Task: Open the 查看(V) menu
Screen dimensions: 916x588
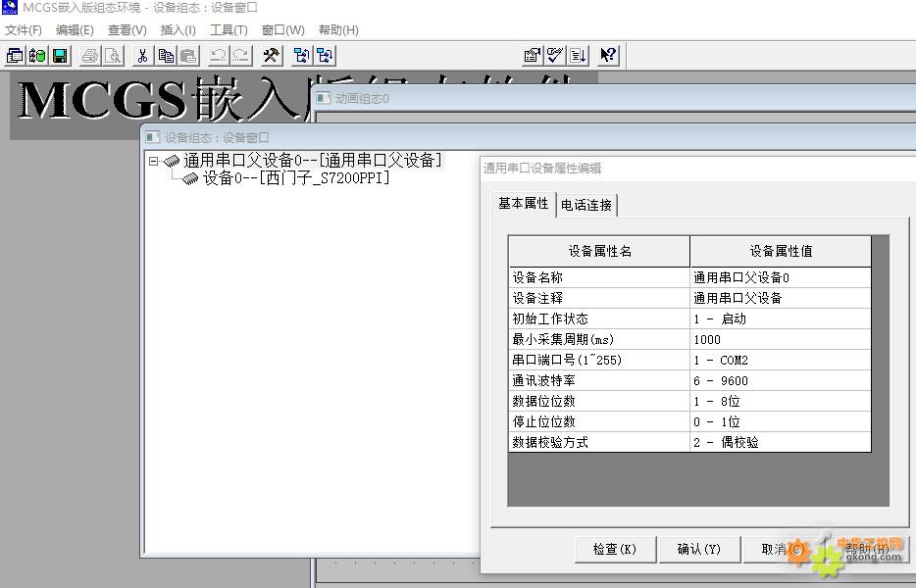Action: tap(127, 29)
